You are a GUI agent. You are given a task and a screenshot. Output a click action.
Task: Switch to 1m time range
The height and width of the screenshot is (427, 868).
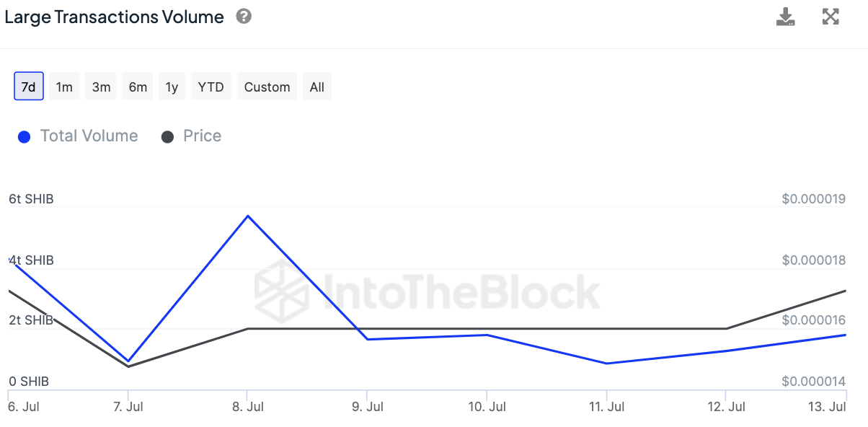click(64, 87)
